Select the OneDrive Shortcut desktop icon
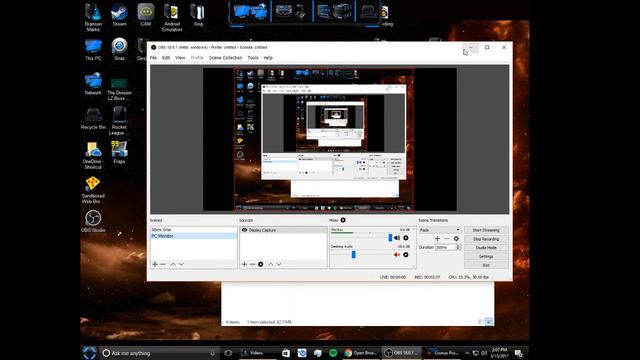The height and width of the screenshot is (360, 640). [93, 155]
